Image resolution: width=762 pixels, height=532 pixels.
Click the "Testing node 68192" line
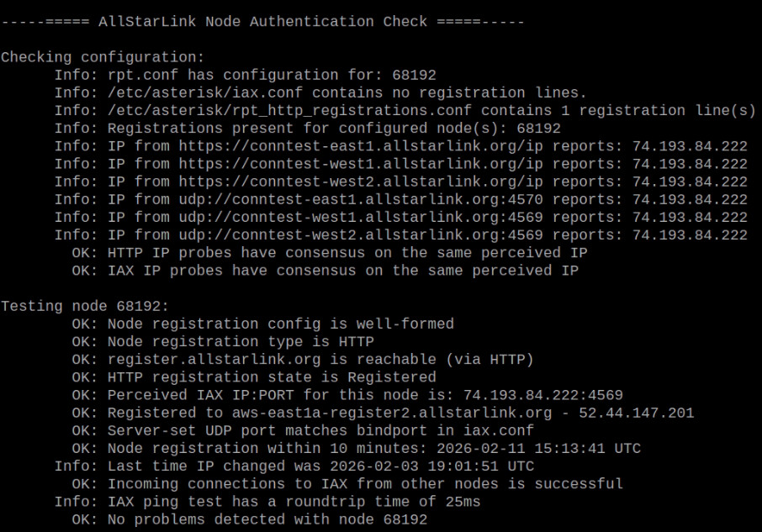click(x=84, y=306)
